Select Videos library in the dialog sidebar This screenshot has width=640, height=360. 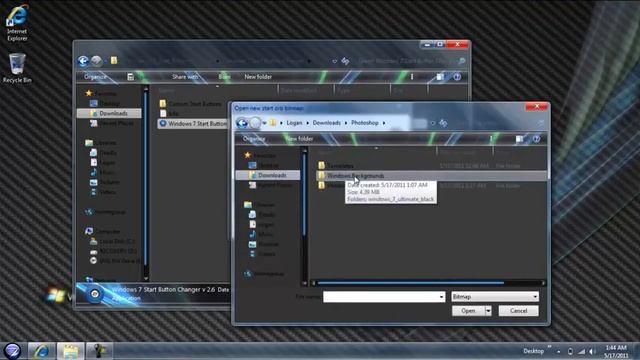(262, 254)
